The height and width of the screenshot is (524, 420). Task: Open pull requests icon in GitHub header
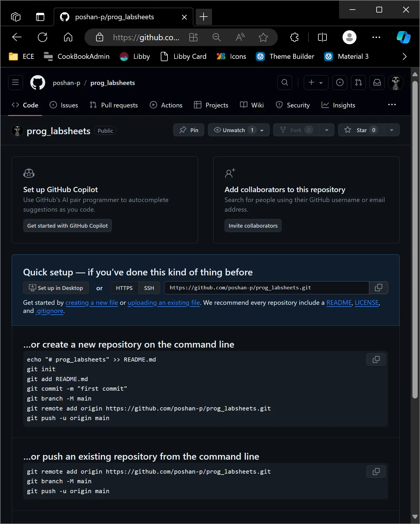(359, 83)
